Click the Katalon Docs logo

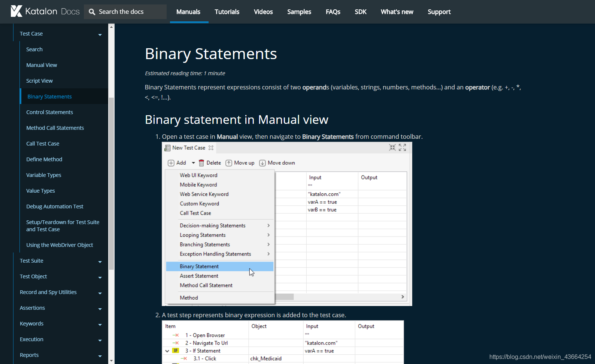click(x=45, y=12)
